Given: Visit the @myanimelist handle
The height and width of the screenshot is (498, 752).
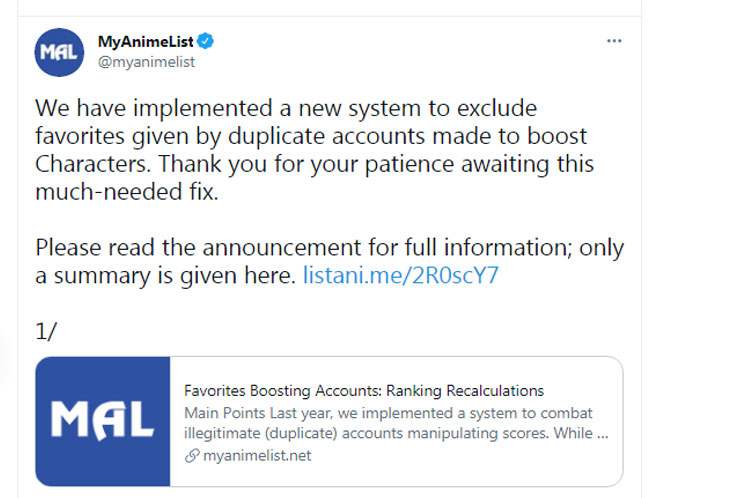Looking at the screenshot, I should click(145, 62).
